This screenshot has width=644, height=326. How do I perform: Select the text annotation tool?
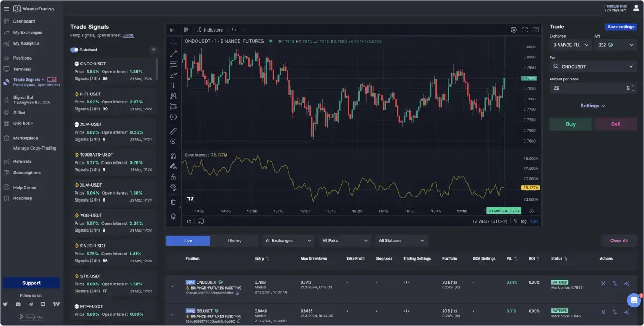(174, 85)
